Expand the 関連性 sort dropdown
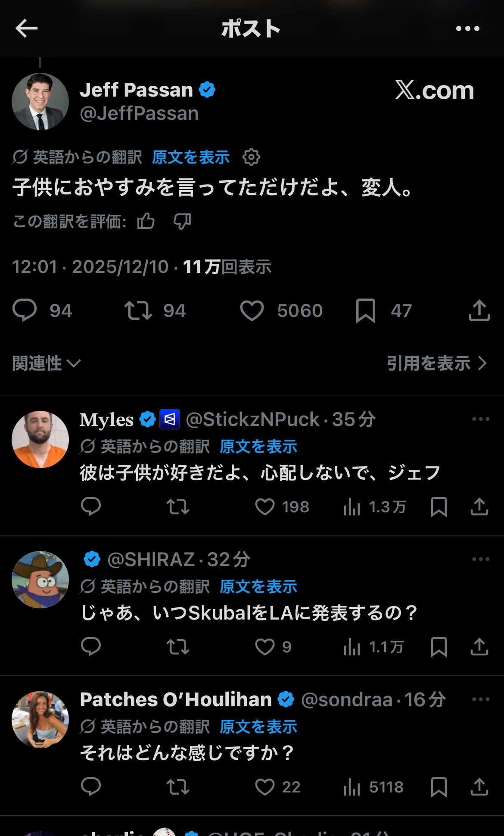Screen dimensions: 504x836 [47, 363]
